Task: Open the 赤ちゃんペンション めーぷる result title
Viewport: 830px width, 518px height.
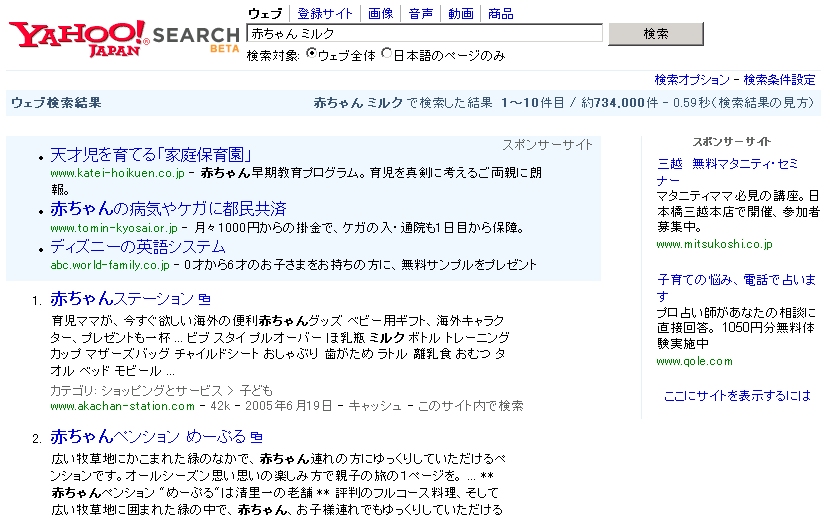Action: [x=148, y=437]
